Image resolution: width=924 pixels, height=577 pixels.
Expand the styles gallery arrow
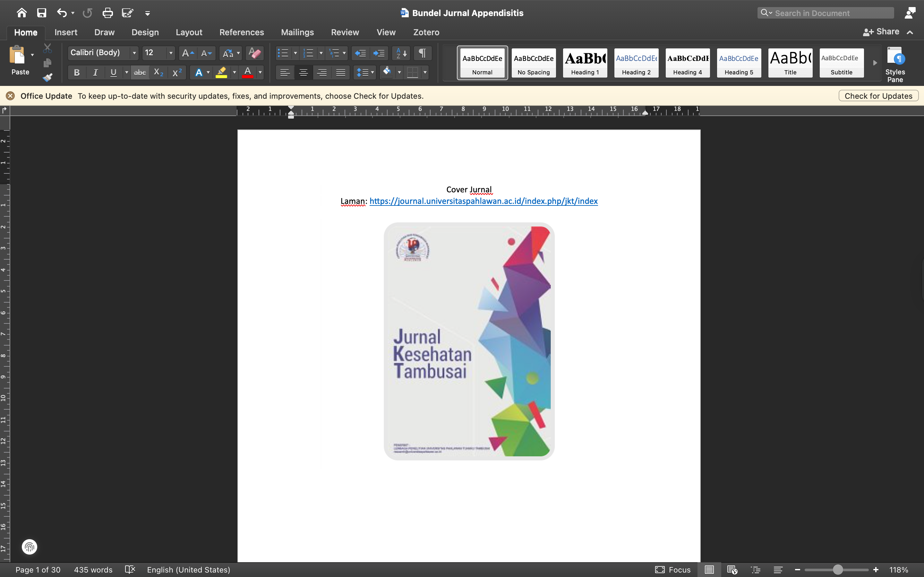875,63
